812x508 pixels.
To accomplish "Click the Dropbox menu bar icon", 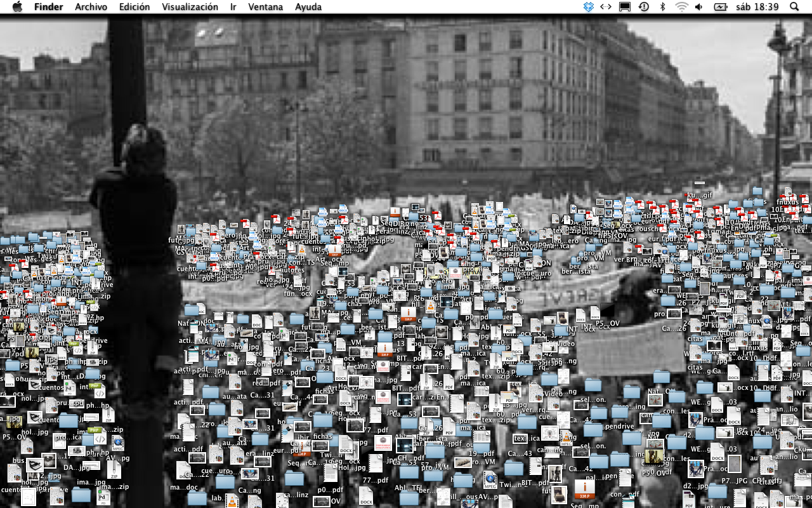I will [588, 7].
